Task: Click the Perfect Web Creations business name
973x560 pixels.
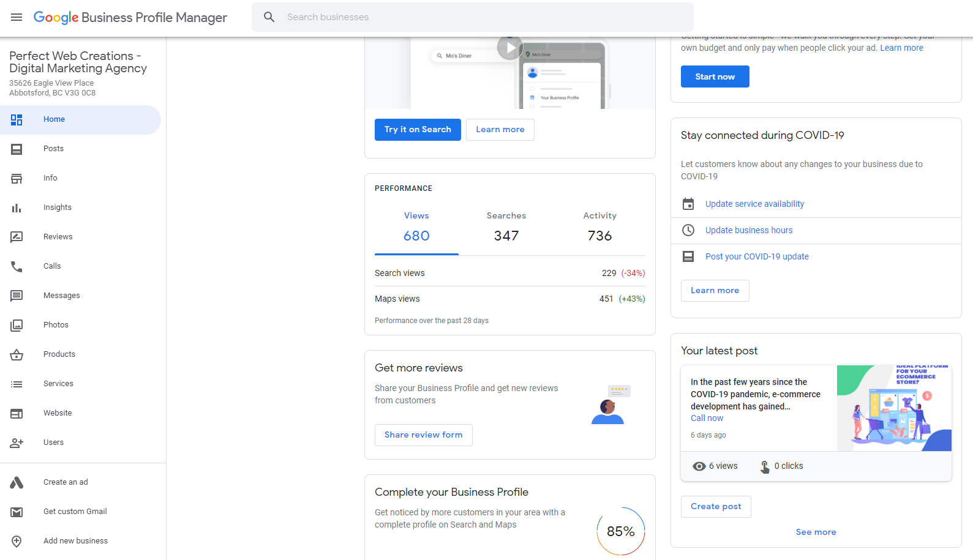Action: 78,62
